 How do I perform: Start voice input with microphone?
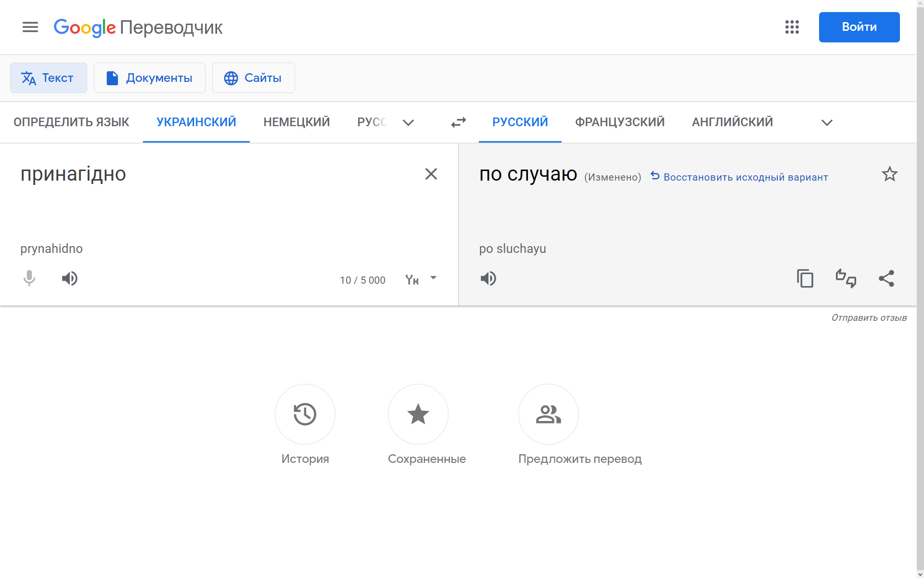(x=29, y=278)
